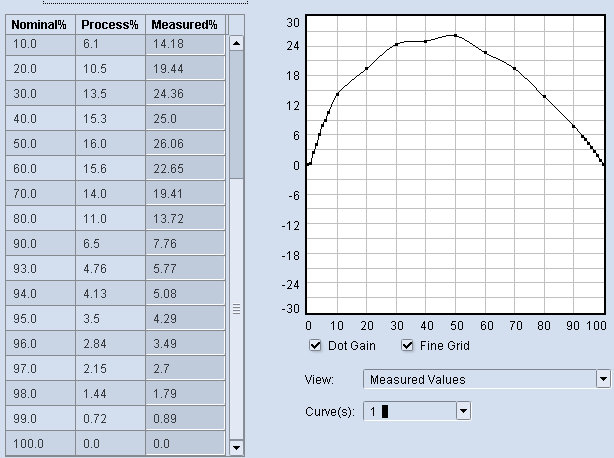The image size is (614, 458).
Task: Select the Nominal cell 97.0
Action: click(40, 369)
